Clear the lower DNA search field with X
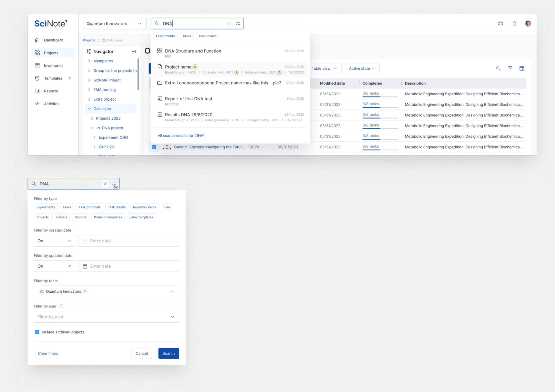The image size is (555, 392). pyautogui.click(x=105, y=184)
